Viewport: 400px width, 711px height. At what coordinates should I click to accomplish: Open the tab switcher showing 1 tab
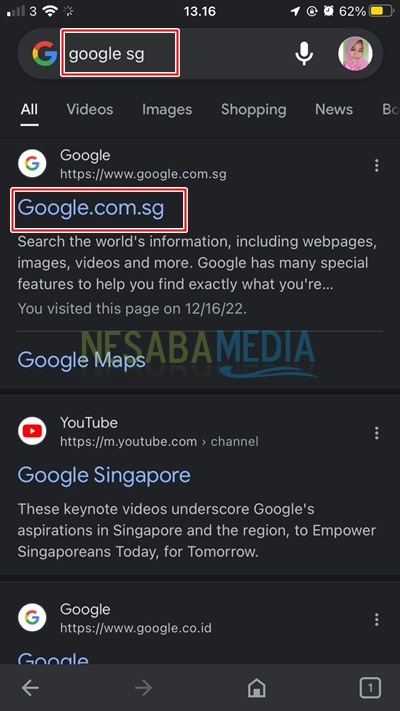click(370, 688)
